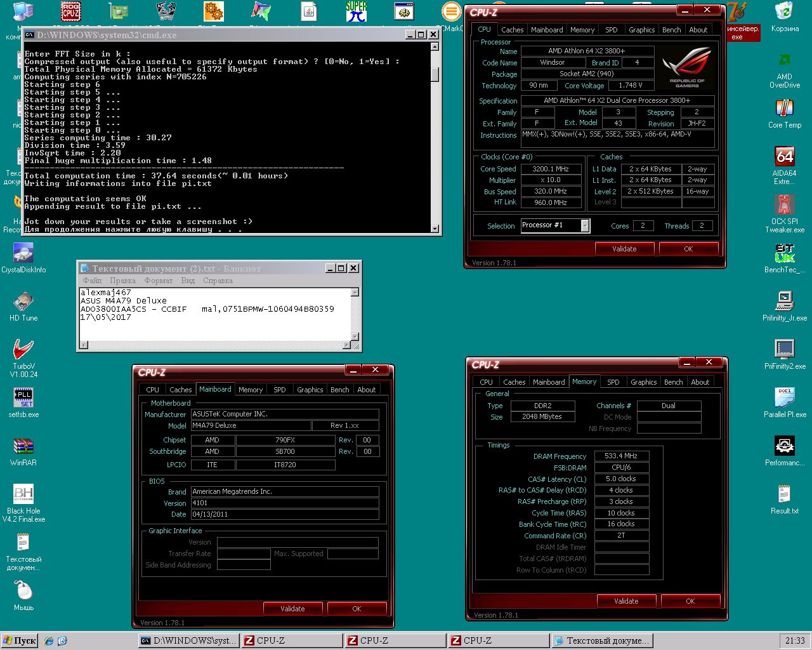Viewport: 812px width, 650px height.
Task: Open the Parallel PI.exe desktop icon
Action: (x=785, y=402)
